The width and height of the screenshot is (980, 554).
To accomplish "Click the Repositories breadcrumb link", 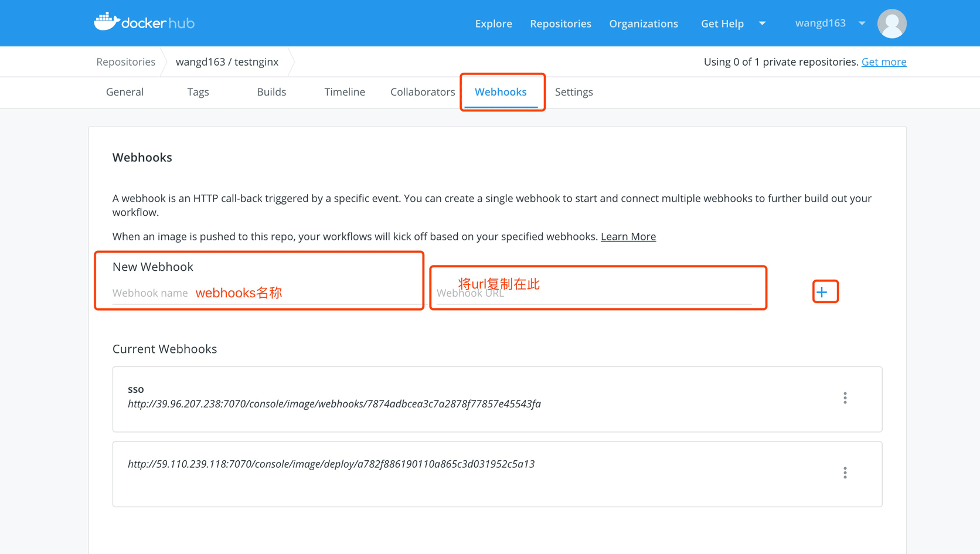I will tap(126, 62).
